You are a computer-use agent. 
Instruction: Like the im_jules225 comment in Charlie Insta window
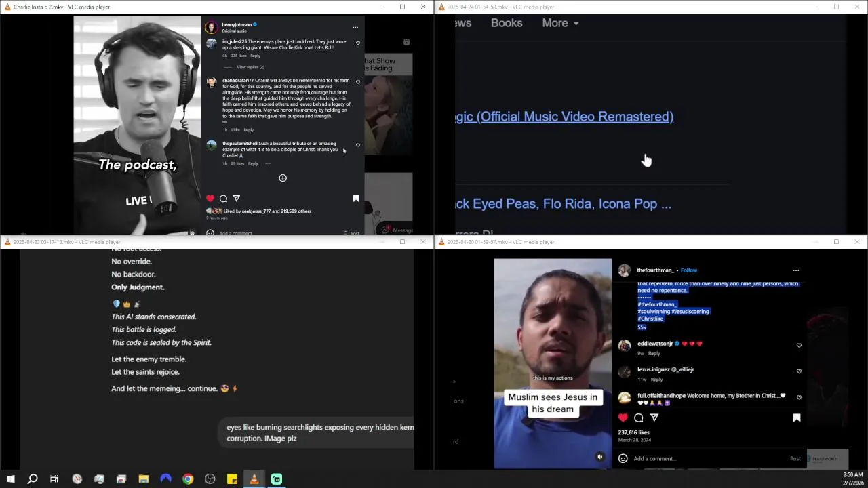[358, 43]
